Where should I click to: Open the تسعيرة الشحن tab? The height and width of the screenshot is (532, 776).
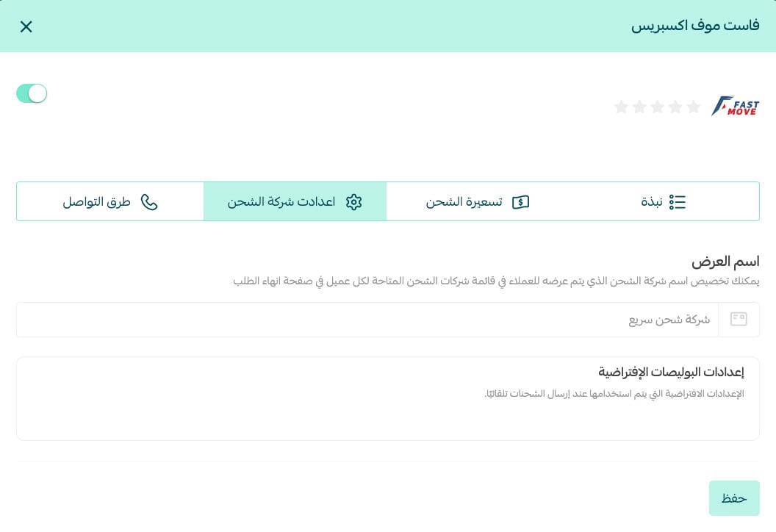(x=478, y=201)
